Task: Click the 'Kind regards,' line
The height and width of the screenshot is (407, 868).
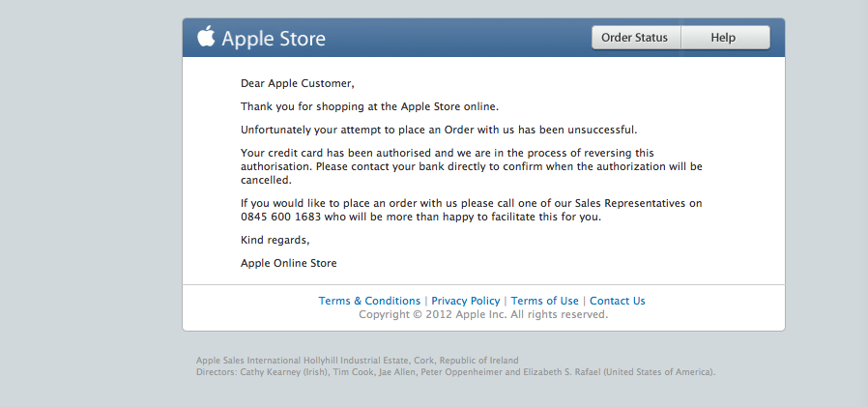Action: pyautogui.click(x=275, y=241)
